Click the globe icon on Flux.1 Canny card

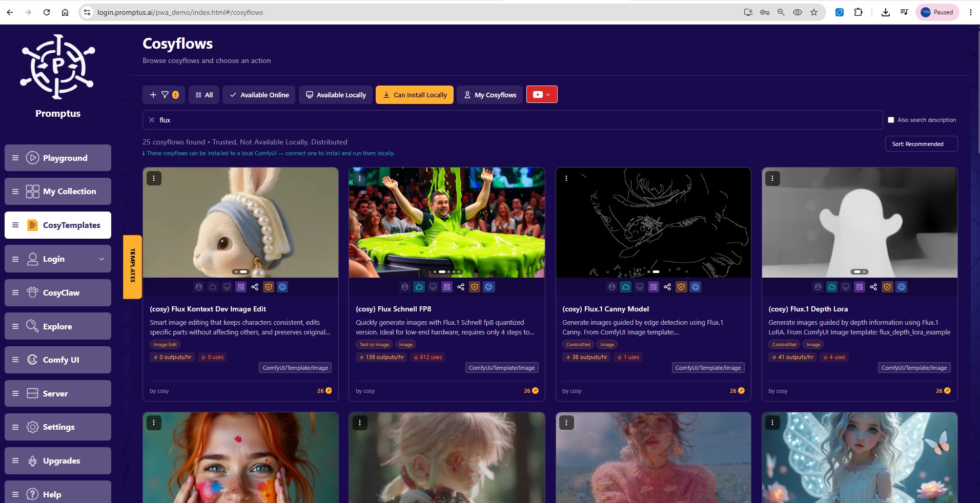click(x=696, y=287)
